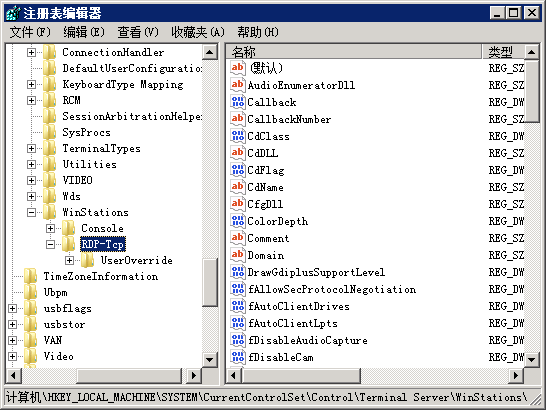Click the registry editor title bar icon
The height and width of the screenshot is (410, 546).
click(13, 14)
